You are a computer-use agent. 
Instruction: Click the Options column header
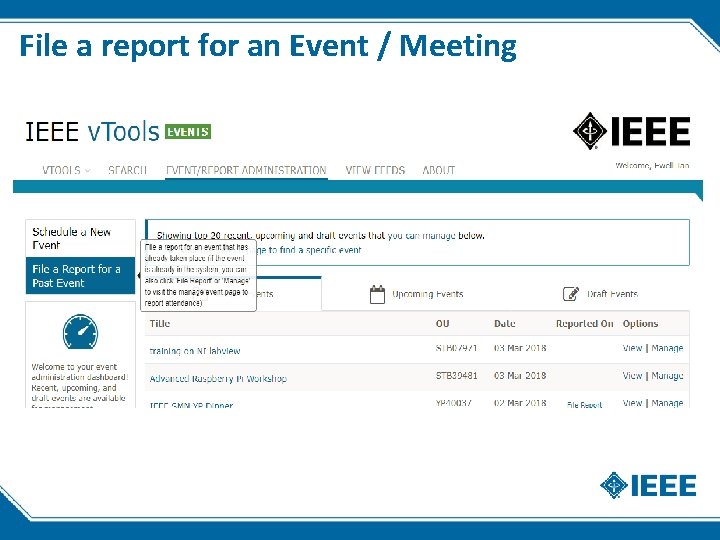click(x=640, y=323)
